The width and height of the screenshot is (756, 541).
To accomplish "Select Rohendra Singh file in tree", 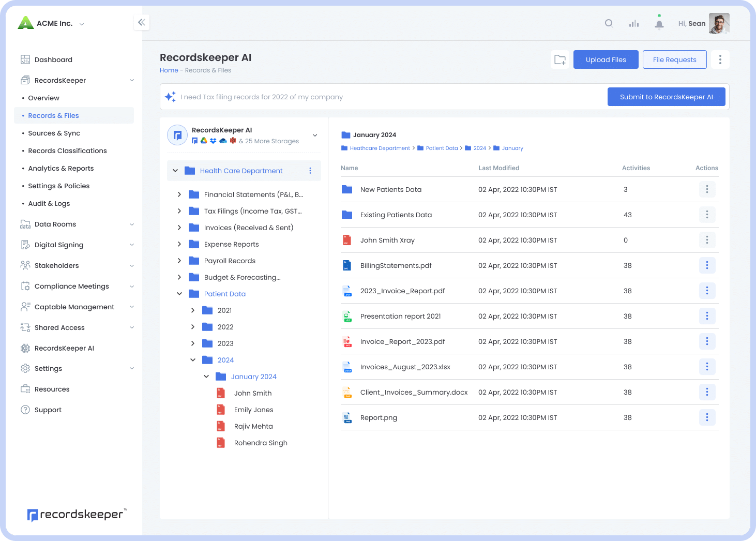I will pyautogui.click(x=261, y=443).
